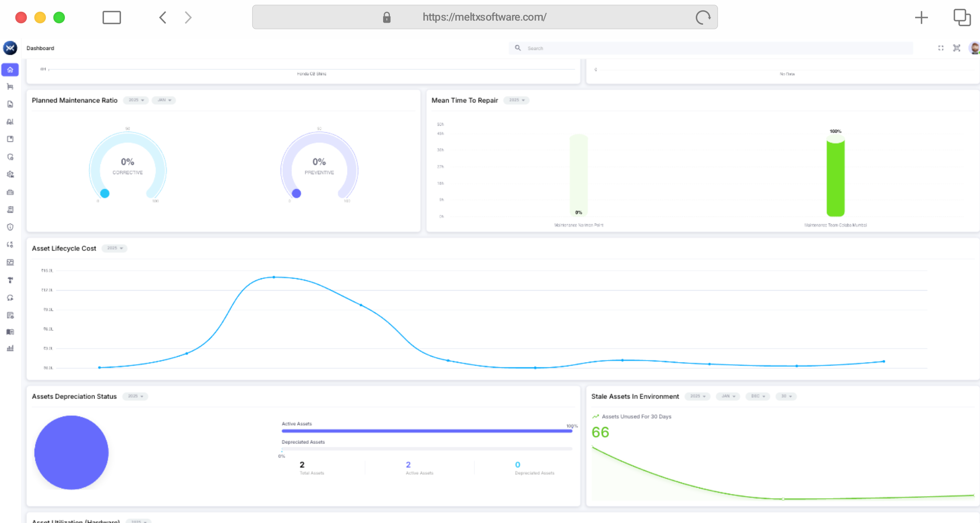
Task: Open the Asset Lifecycle Cost year dropdown
Action: (x=114, y=248)
